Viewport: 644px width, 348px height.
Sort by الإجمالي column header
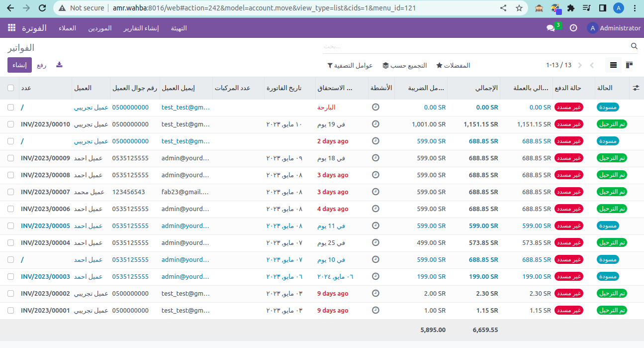[473, 88]
